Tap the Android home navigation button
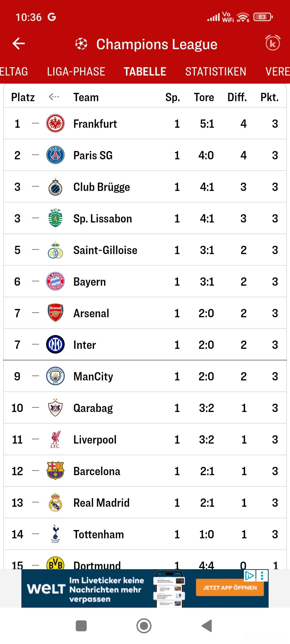 (144, 626)
